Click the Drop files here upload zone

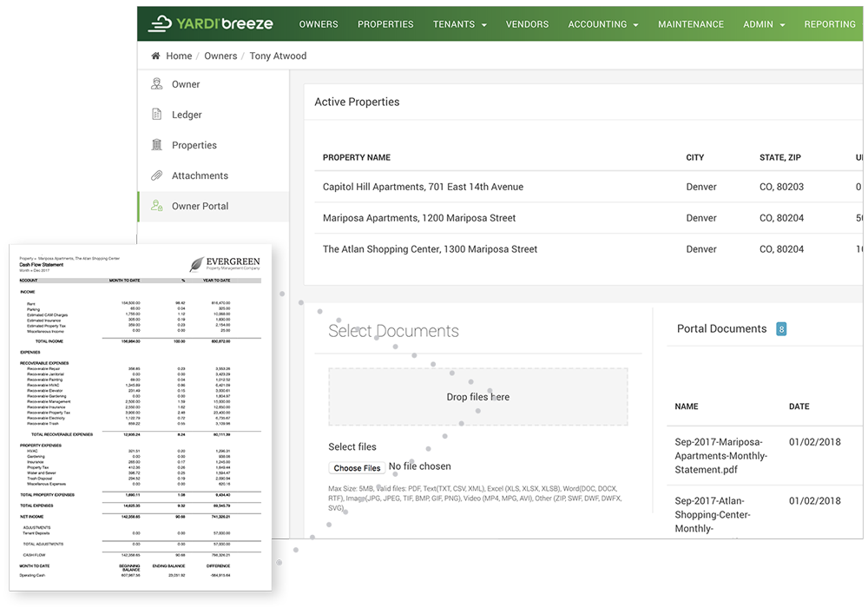tap(478, 396)
